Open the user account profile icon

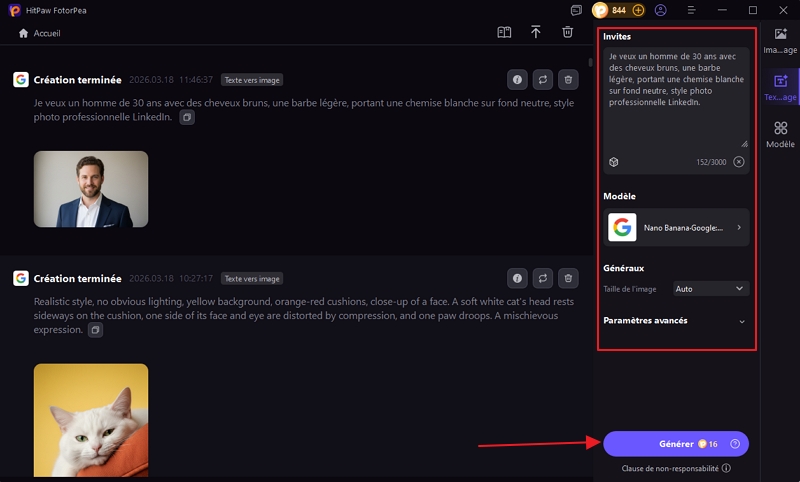click(661, 10)
